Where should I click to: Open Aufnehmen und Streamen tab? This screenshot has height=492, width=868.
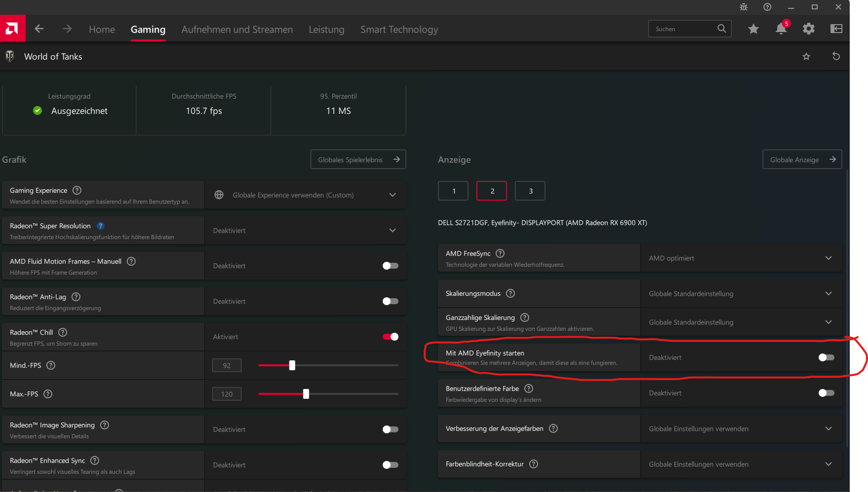(237, 30)
